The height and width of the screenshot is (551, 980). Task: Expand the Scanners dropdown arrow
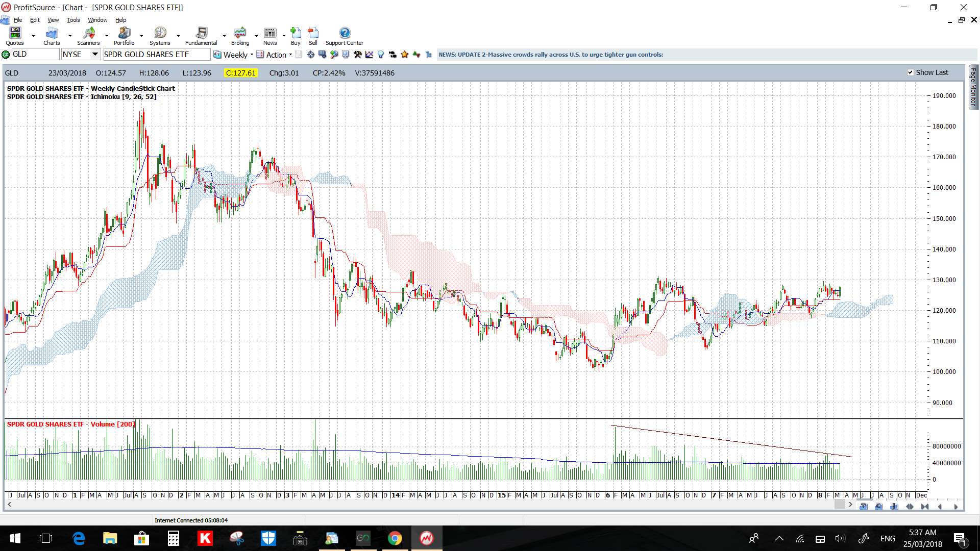(107, 36)
